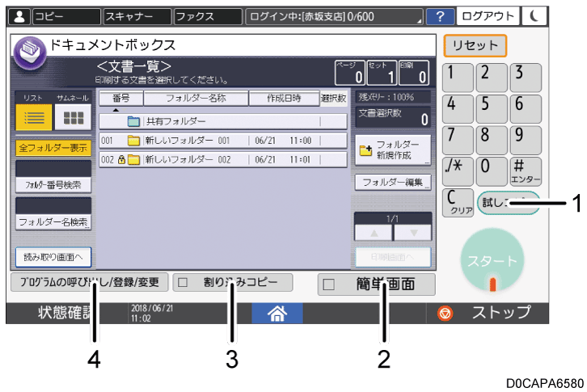This screenshot has height=392, width=587.
Task: Toggle 全フォルダー表示 button
Action: (x=53, y=148)
